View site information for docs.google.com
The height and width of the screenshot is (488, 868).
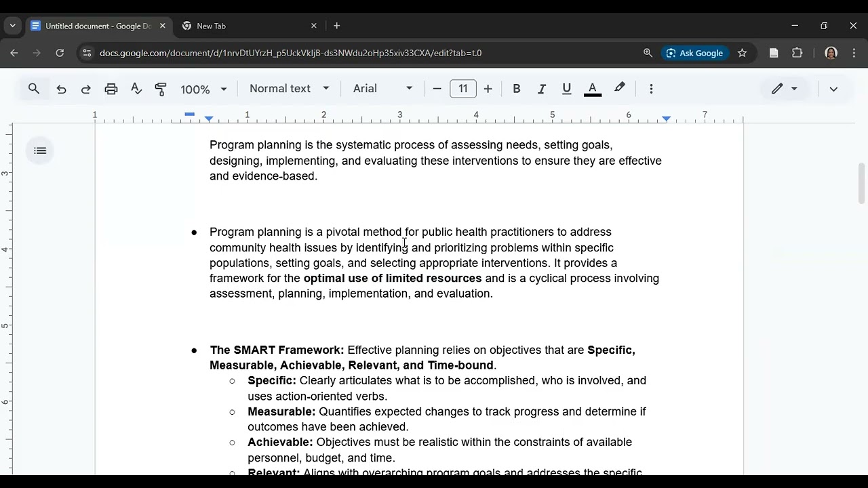86,53
